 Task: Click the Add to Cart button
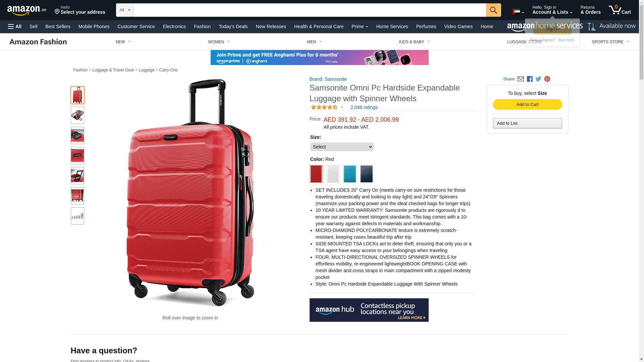(527, 105)
